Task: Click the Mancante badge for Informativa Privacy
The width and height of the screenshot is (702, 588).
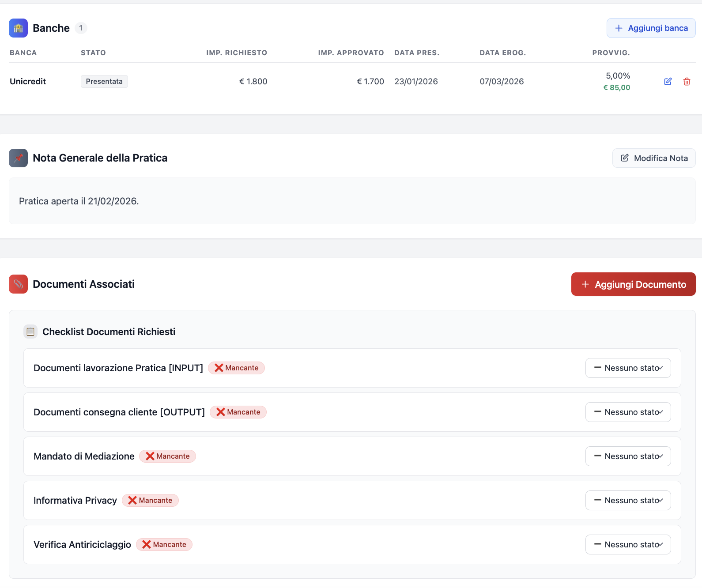Action: [x=150, y=501]
